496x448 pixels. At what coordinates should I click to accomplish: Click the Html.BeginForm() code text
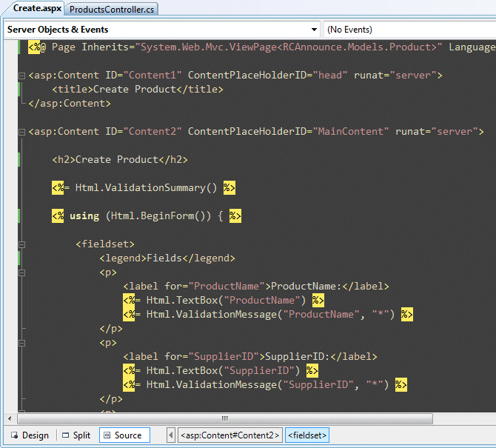[158, 216]
